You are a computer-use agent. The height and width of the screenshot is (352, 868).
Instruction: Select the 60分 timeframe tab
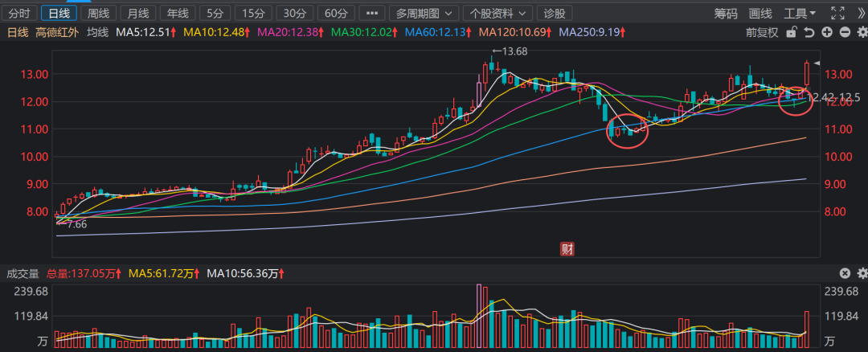pyautogui.click(x=332, y=14)
